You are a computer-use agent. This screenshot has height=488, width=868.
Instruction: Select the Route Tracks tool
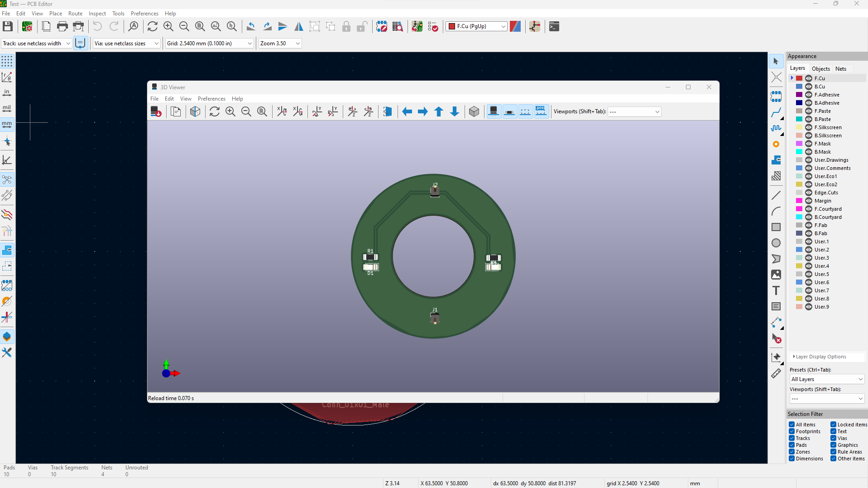click(x=776, y=112)
